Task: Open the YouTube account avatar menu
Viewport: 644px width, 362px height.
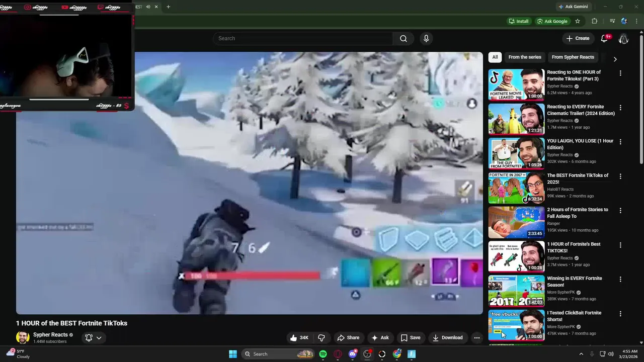Action: [x=623, y=38]
